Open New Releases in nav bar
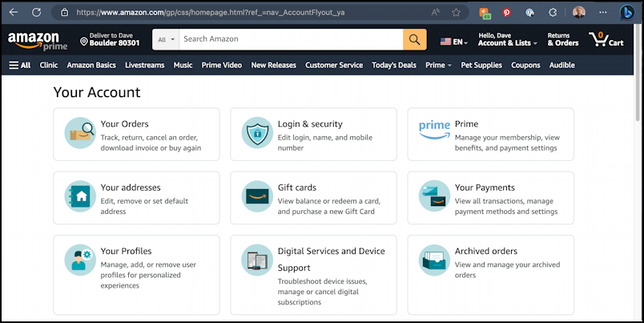 click(273, 65)
